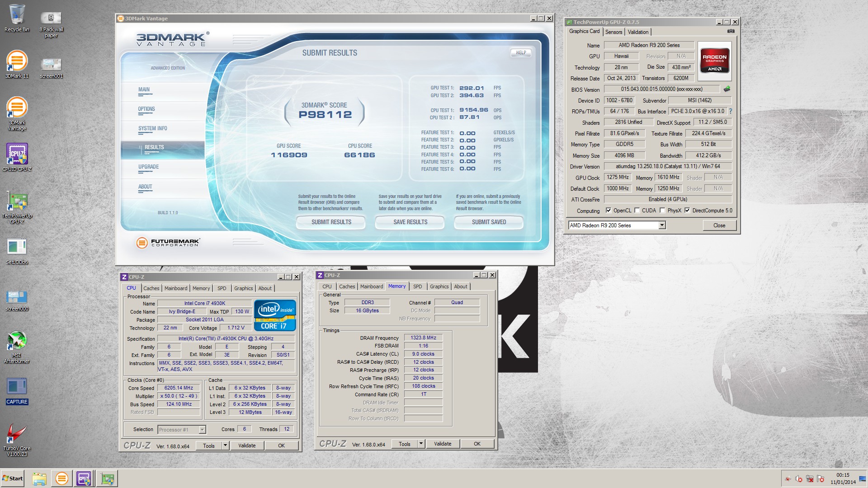Open SPD tab in CPU-Z Memory window
This screenshot has width=868, height=488.
tap(418, 286)
